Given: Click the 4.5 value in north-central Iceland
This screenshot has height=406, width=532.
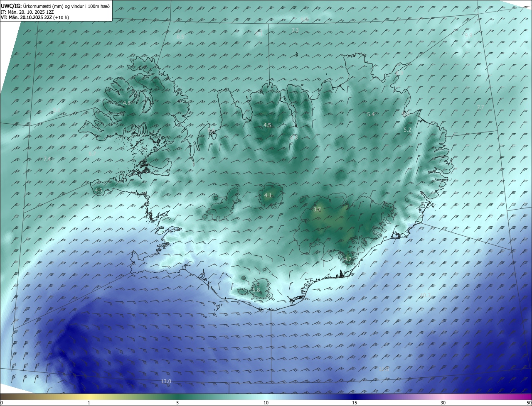Looking at the screenshot, I should [267, 125].
